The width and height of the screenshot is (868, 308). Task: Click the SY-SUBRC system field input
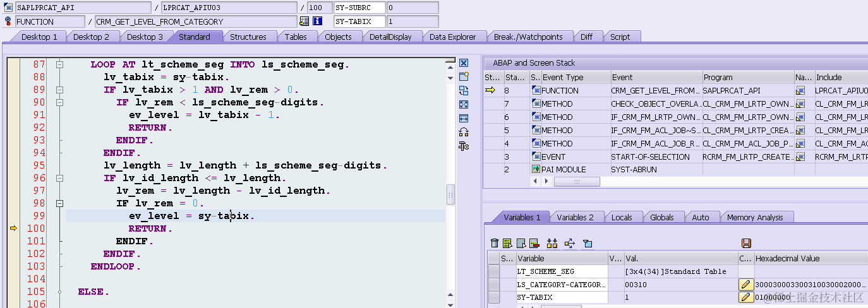(x=359, y=8)
